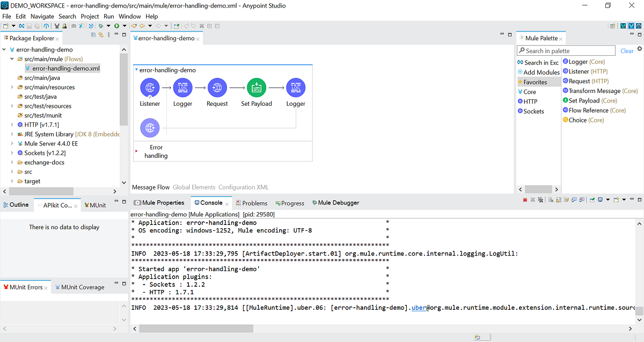Select the Debug toolbar icon
The width and height of the screenshot is (644, 342).
pyautogui.click(x=101, y=26)
